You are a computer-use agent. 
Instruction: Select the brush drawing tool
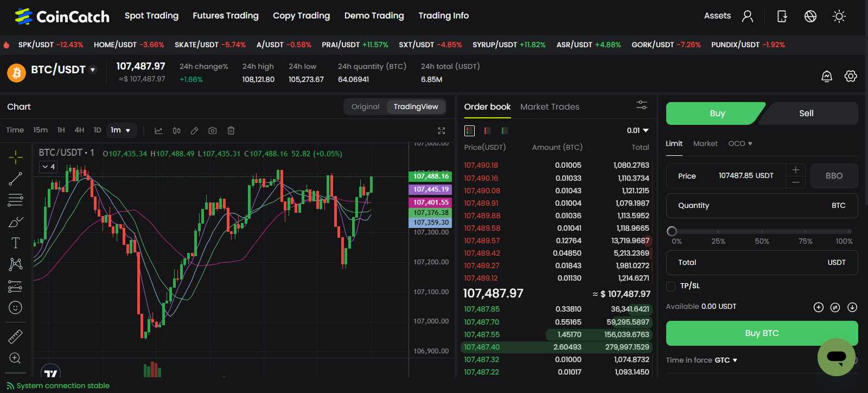click(16, 222)
